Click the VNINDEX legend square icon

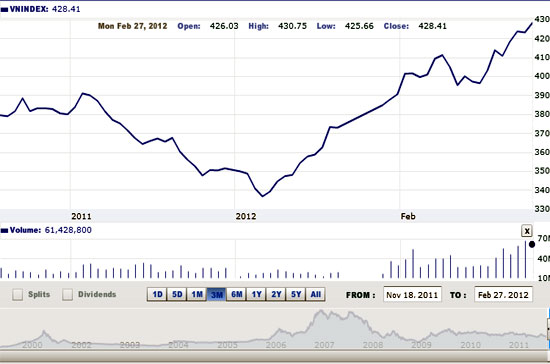coord(4,10)
